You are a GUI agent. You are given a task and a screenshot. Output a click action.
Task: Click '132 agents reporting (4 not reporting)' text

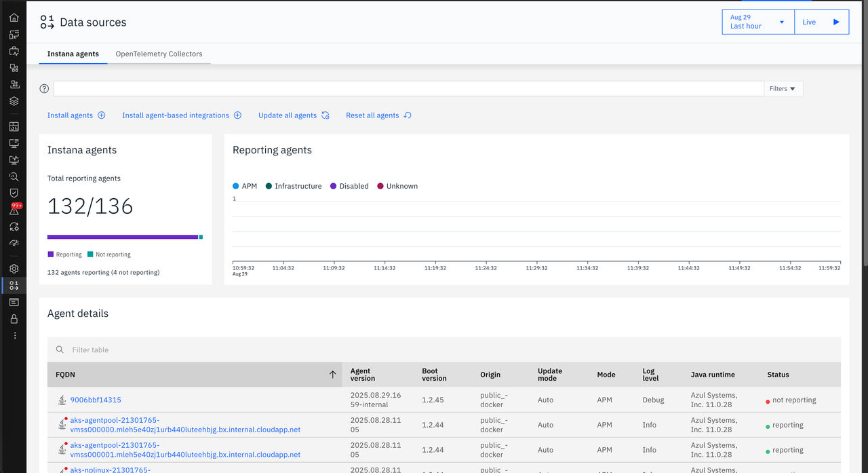point(103,272)
